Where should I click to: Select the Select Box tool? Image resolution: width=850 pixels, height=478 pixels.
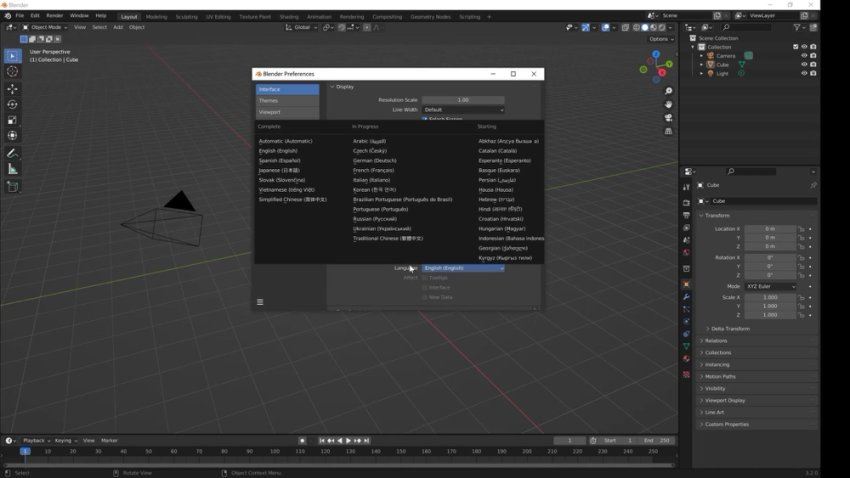(x=12, y=56)
